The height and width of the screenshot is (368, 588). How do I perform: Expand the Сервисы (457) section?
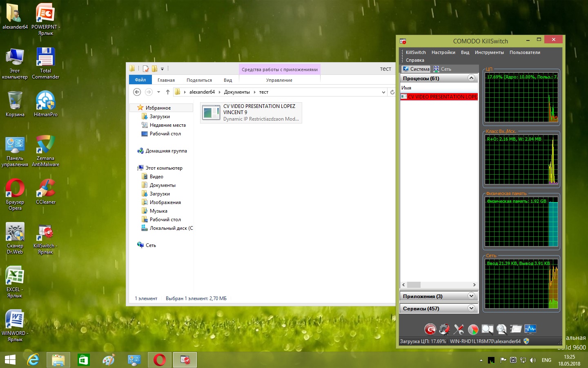(471, 308)
